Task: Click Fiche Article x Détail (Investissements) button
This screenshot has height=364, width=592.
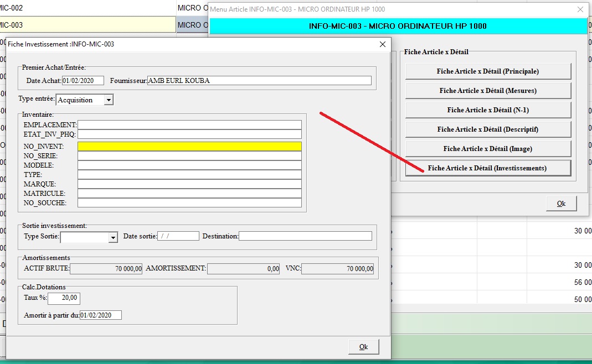Action: point(487,168)
